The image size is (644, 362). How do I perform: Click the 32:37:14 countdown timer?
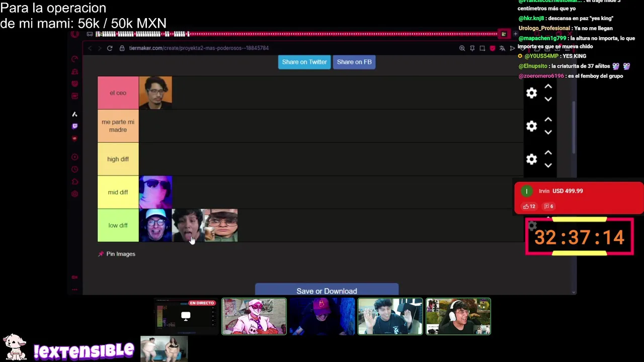coord(579,237)
